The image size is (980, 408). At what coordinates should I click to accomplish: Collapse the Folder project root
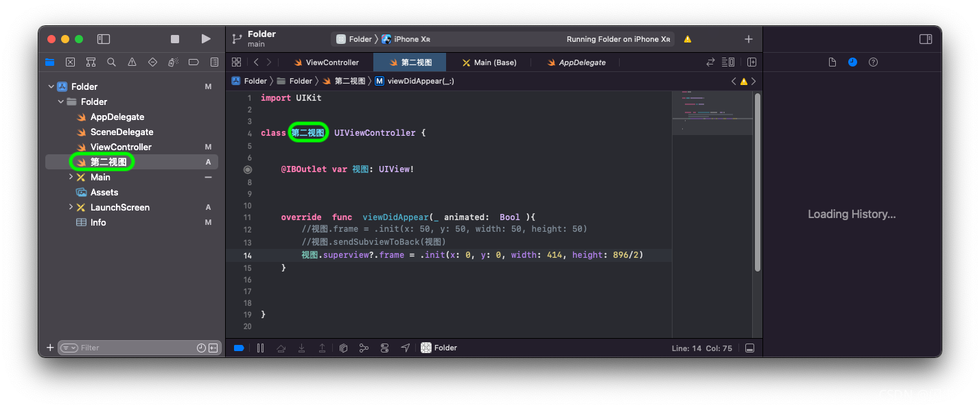click(x=51, y=86)
